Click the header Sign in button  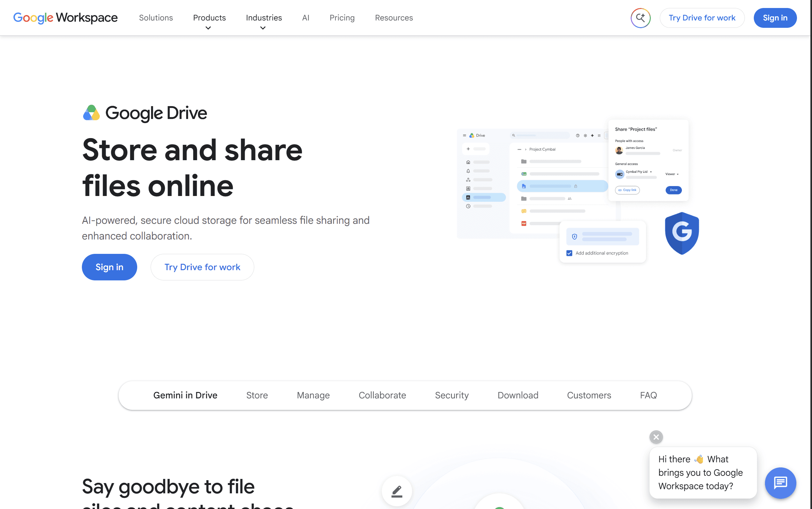(x=775, y=18)
